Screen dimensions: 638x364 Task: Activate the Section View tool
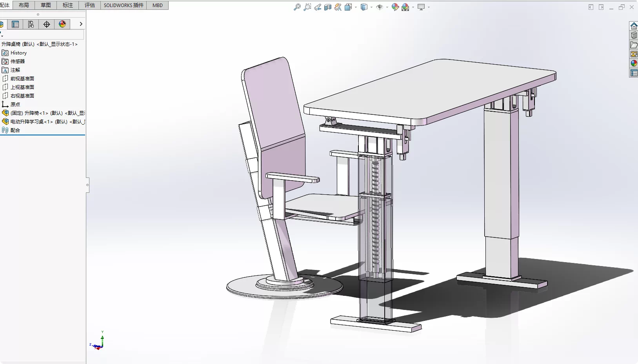pos(327,7)
